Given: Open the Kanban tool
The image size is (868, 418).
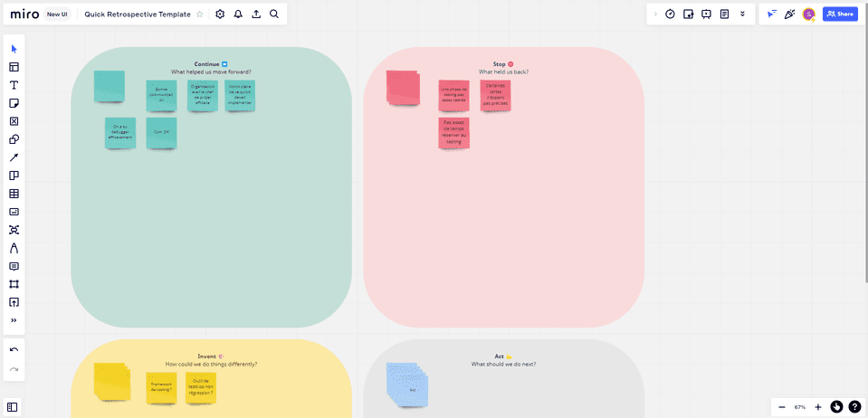Looking at the screenshot, I should (x=14, y=176).
